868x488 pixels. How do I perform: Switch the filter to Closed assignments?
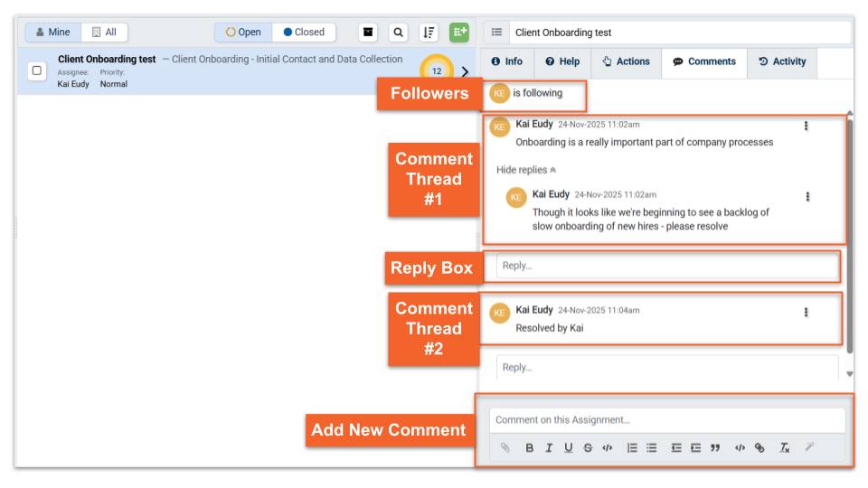click(x=304, y=33)
